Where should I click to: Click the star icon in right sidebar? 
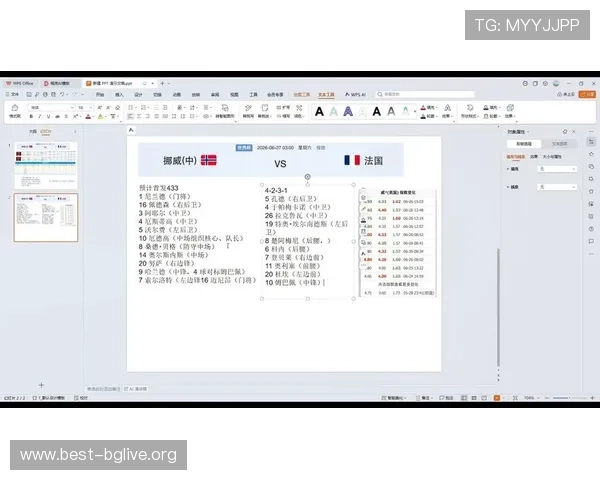point(591,154)
